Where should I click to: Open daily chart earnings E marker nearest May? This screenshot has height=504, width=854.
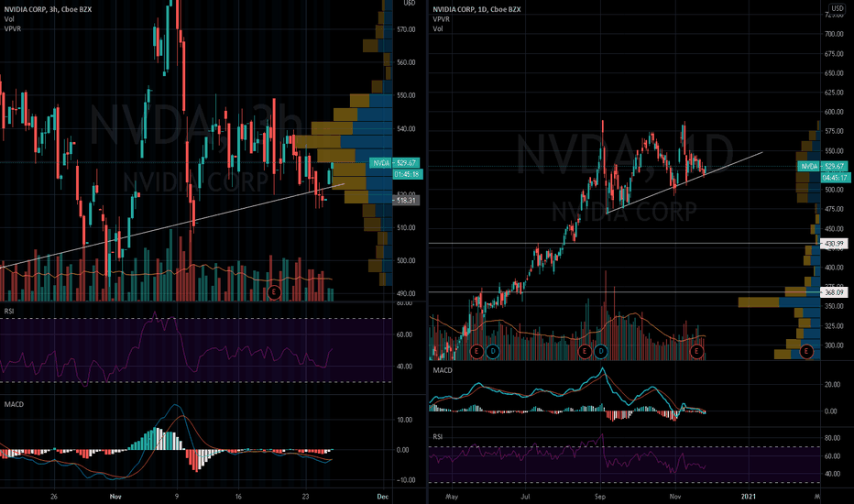coord(476,352)
